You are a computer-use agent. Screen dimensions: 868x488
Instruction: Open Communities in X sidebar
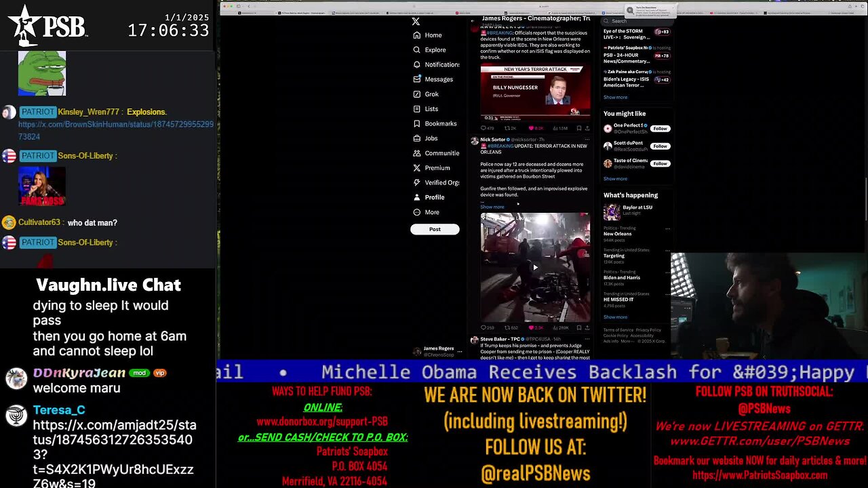437,153
